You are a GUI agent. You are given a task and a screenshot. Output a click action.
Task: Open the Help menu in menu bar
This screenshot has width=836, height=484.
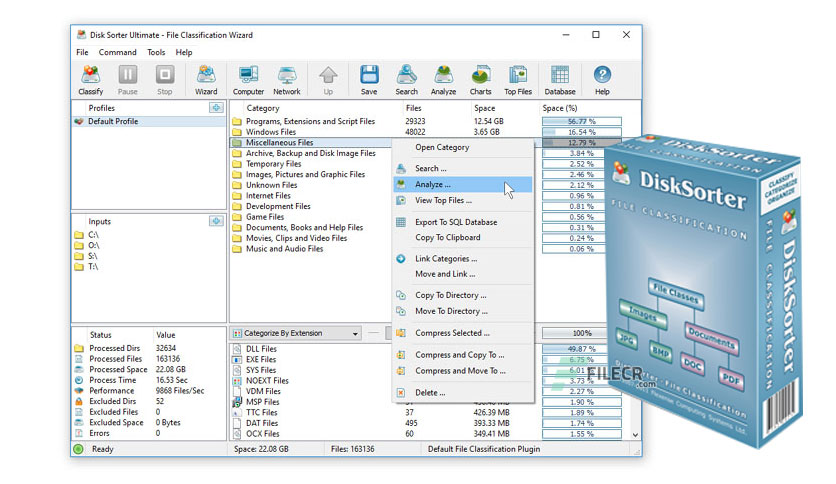click(x=183, y=52)
